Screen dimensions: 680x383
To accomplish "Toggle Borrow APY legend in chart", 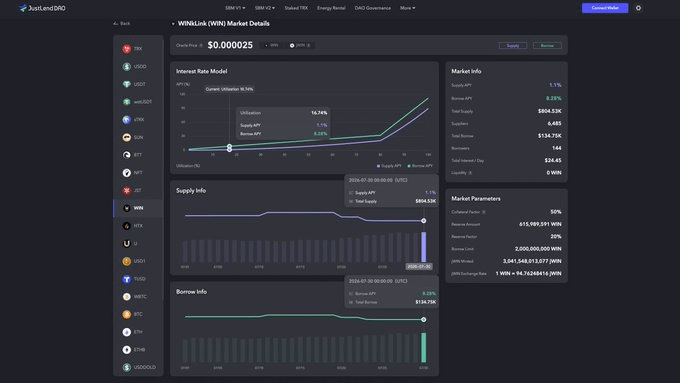I will [420, 166].
